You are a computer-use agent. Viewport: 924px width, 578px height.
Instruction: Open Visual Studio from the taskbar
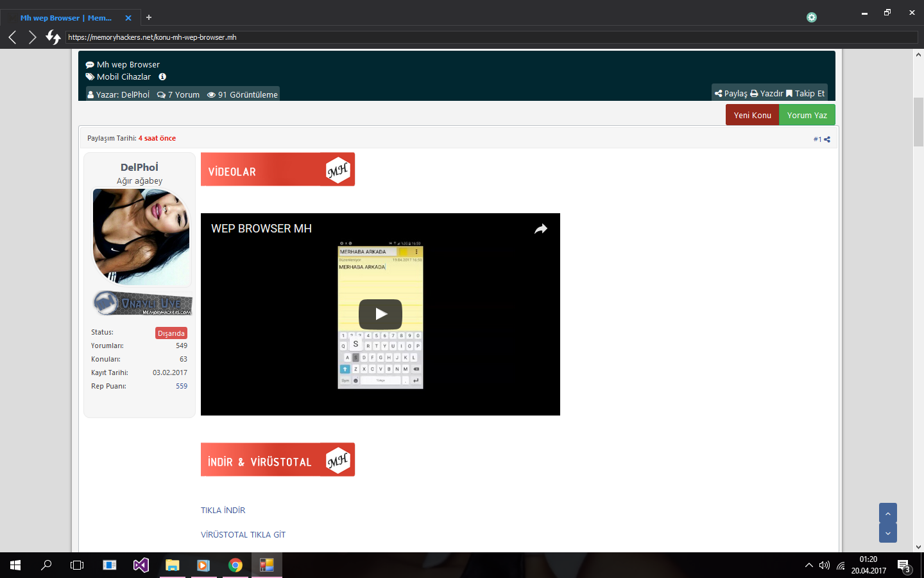click(x=141, y=565)
